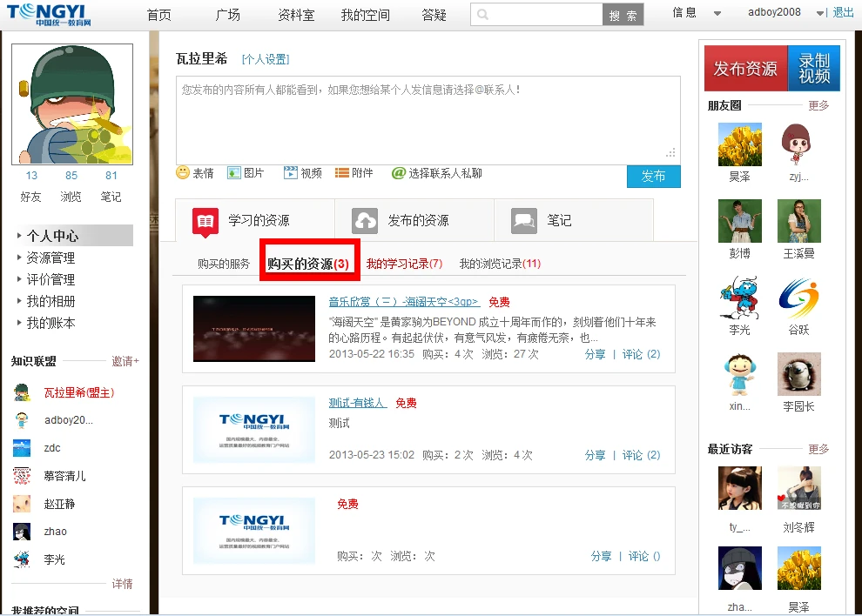Click 更多 next to 最近访客

(818, 449)
